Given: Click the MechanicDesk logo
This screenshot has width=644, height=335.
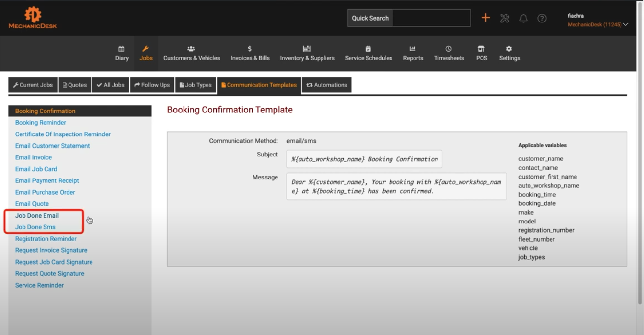Looking at the screenshot, I should pyautogui.click(x=33, y=18).
